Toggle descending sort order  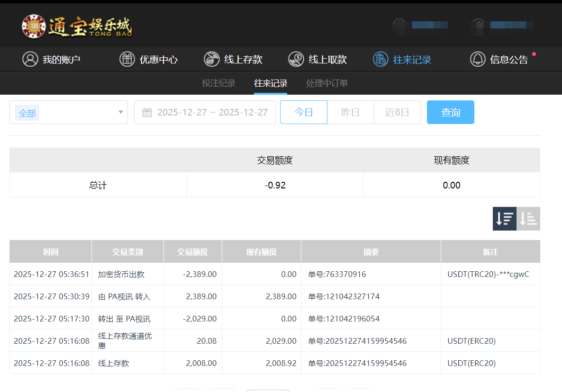point(504,218)
